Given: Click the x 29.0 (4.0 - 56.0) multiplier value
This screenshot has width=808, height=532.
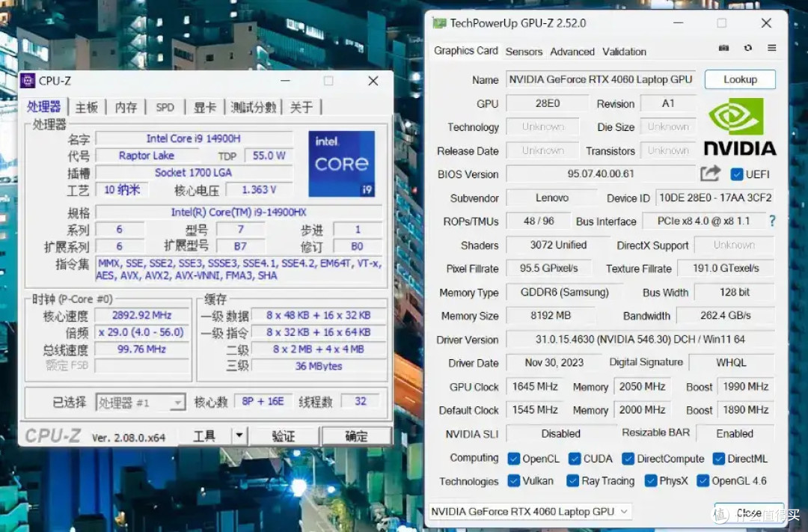Looking at the screenshot, I should [x=141, y=332].
